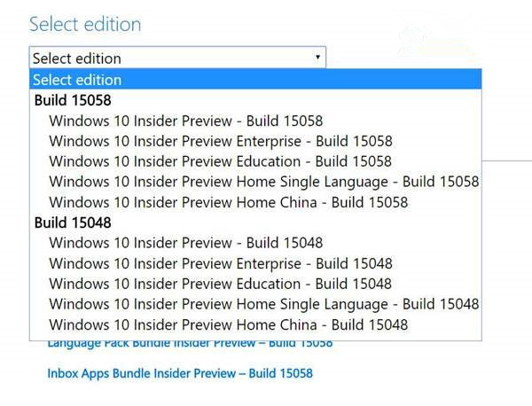Click the Select edition dropdown arrow
The image size is (532, 406).
tap(317, 58)
